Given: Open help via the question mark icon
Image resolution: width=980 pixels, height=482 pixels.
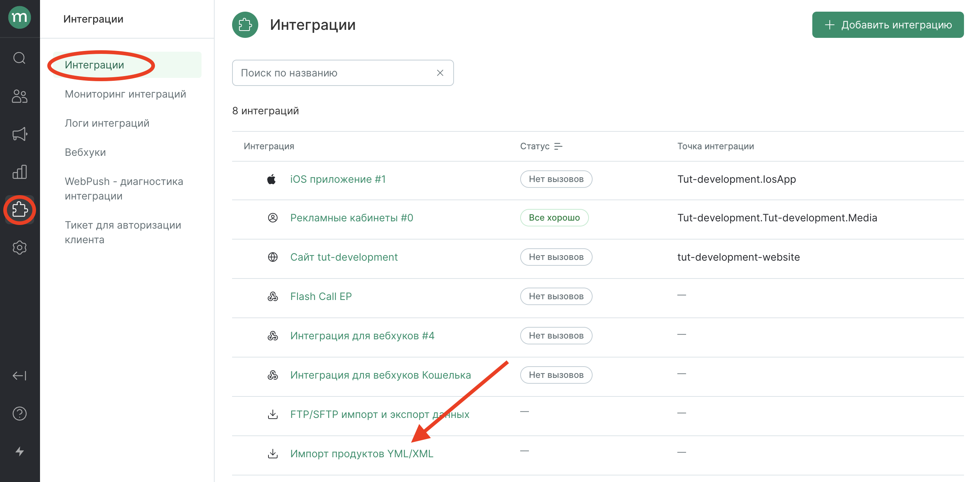Looking at the screenshot, I should (19, 414).
